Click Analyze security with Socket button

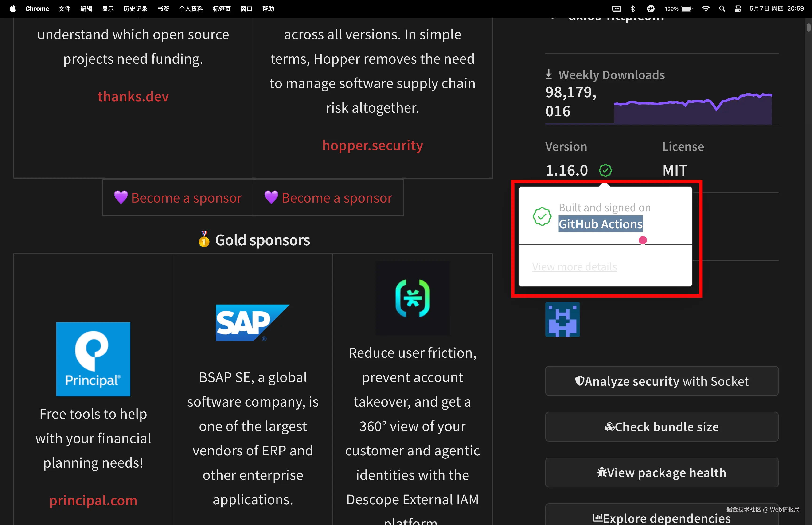click(662, 381)
